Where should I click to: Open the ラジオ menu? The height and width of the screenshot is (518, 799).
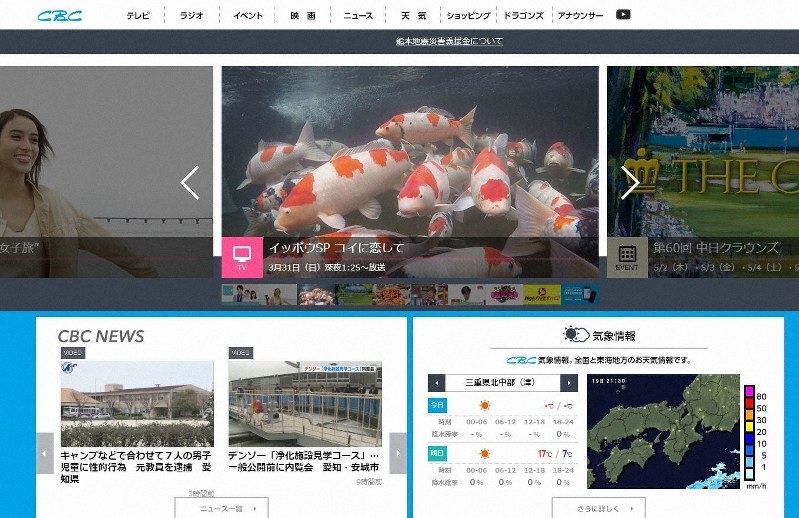(192, 16)
